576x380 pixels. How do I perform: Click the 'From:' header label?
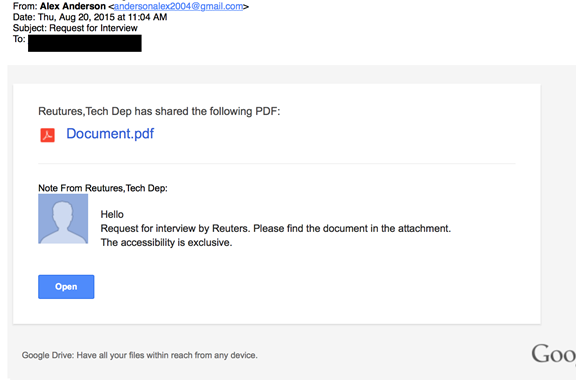[x=25, y=6]
